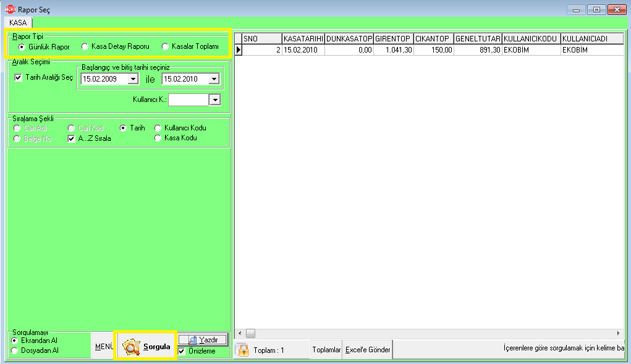Select the row indicator arrow of row 2

(x=238, y=50)
